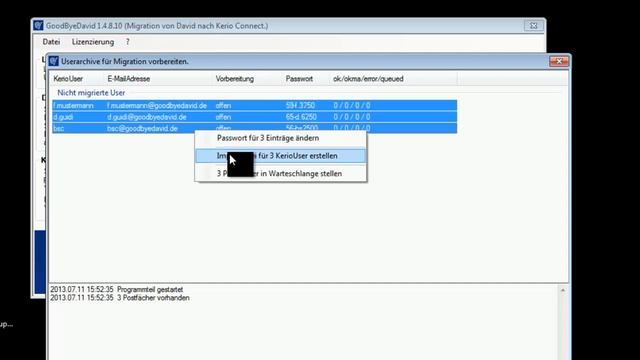
Task: Click 0 / 0 / 0 / 0 in d.guidi row
Action: coord(352,117)
